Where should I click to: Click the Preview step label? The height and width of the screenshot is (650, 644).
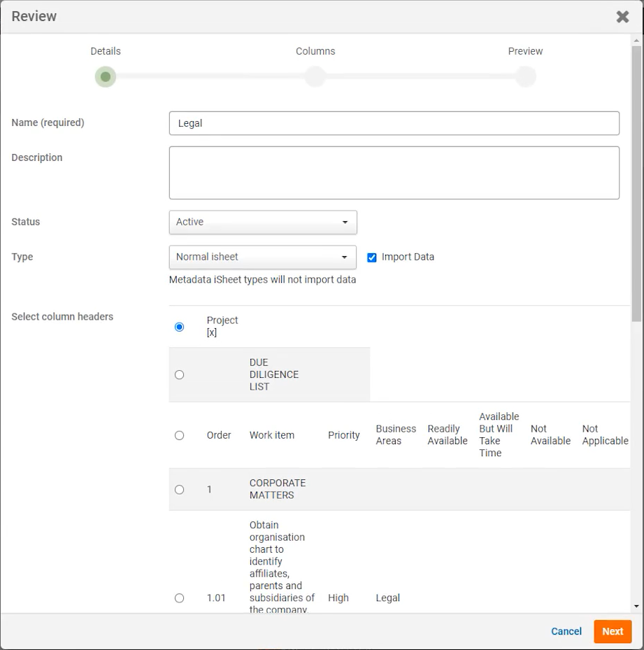point(525,51)
